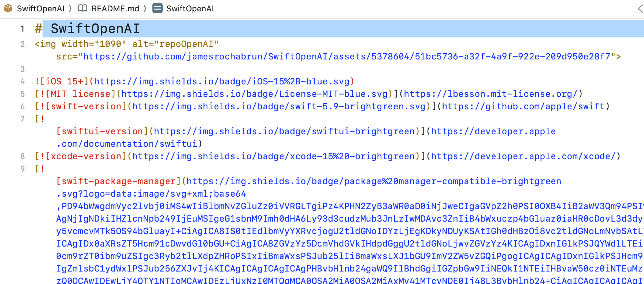Click the base64 line starting 'ICAgIDx0aXRsZT5Hcm91cDw'
644x284 pixels.
click(x=350, y=244)
